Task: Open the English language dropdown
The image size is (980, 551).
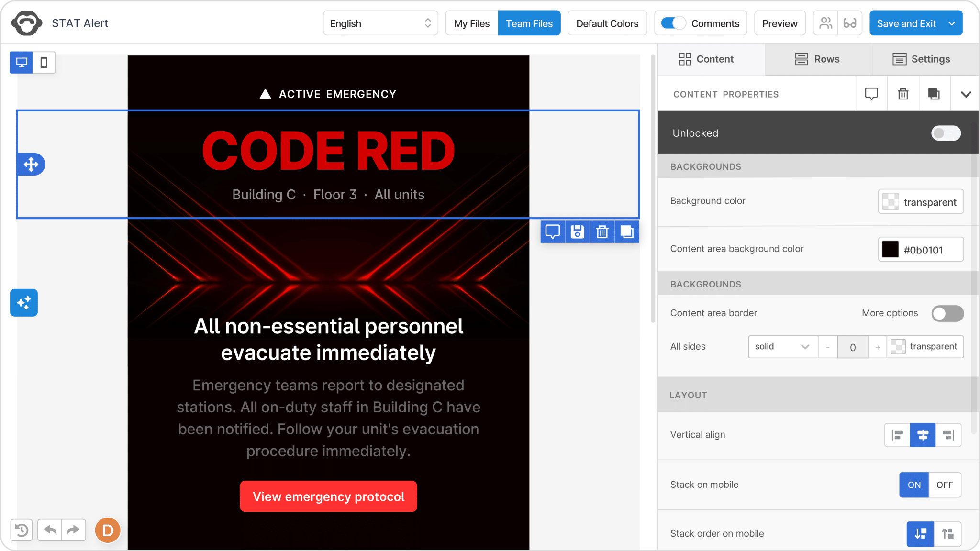Action: point(380,23)
